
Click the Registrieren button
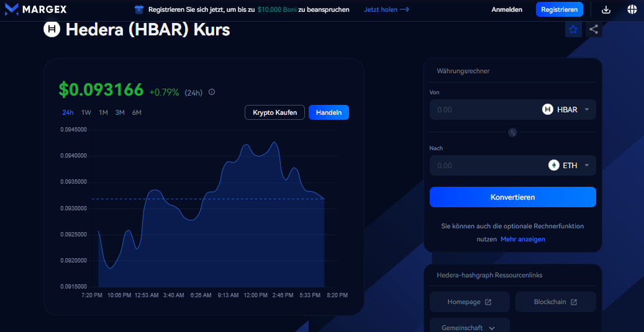560,9
